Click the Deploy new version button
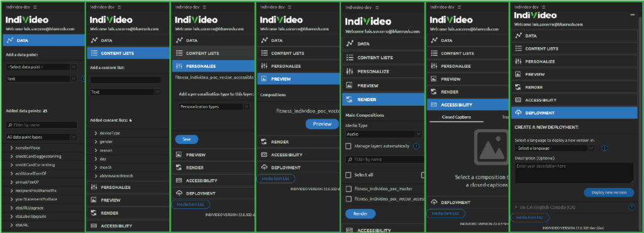This screenshot has height=233, width=644. (x=609, y=192)
